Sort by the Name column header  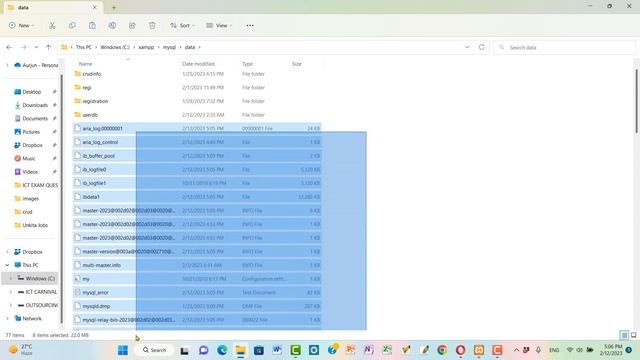(x=86, y=64)
